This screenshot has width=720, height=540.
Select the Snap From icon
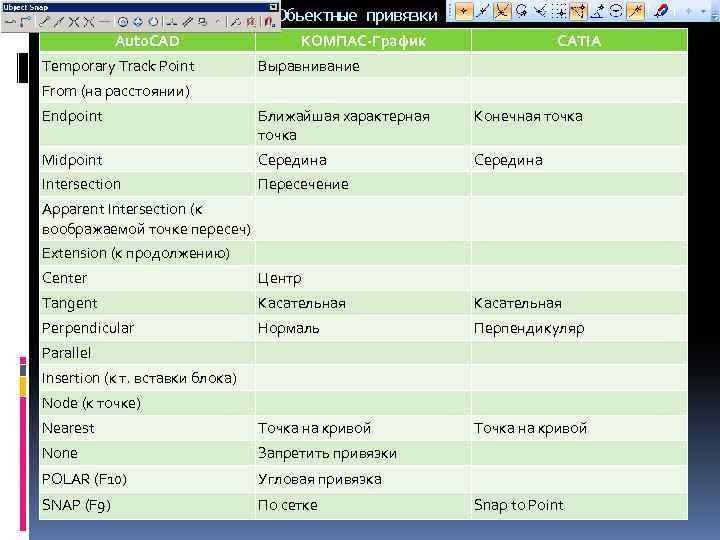(25, 21)
